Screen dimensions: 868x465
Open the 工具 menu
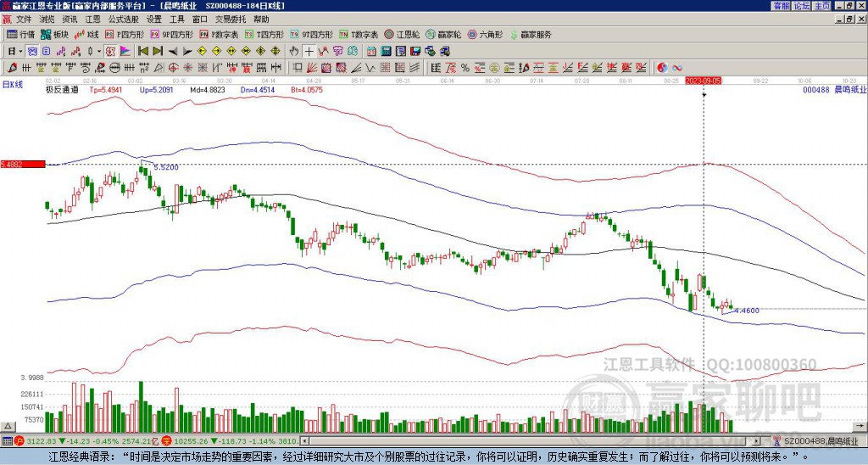coord(176,20)
